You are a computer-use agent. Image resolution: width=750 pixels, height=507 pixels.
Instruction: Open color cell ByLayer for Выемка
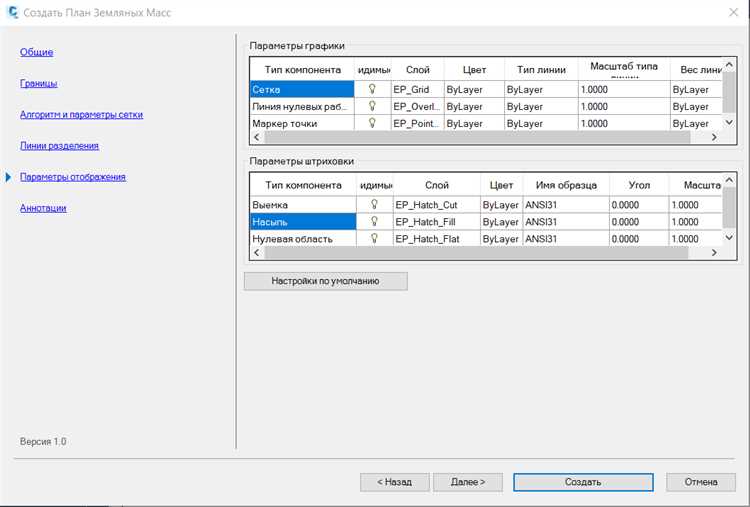click(501, 204)
